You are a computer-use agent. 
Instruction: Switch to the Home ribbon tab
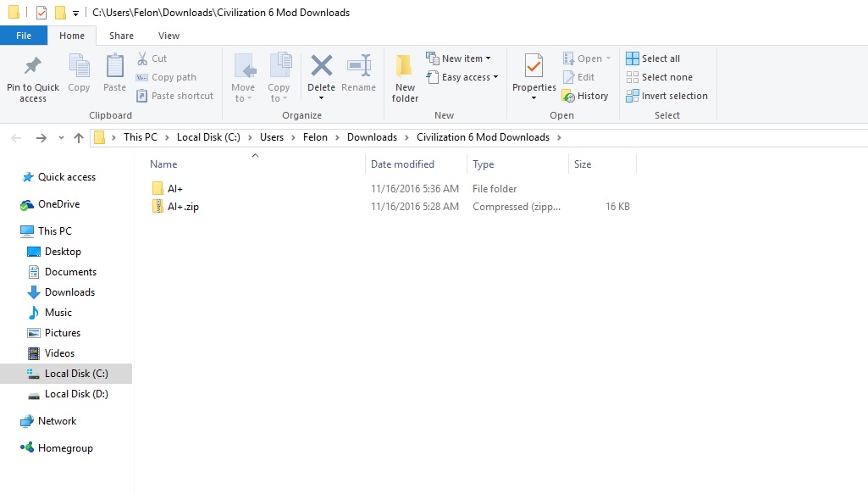pyautogui.click(x=72, y=36)
